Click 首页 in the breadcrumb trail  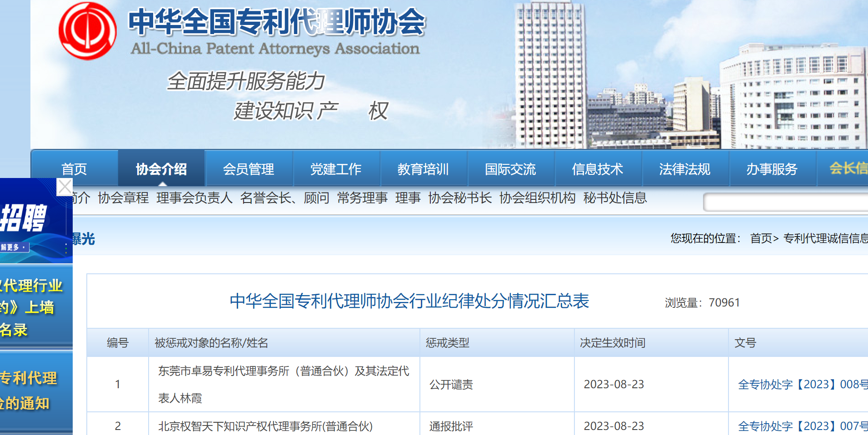pos(761,238)
